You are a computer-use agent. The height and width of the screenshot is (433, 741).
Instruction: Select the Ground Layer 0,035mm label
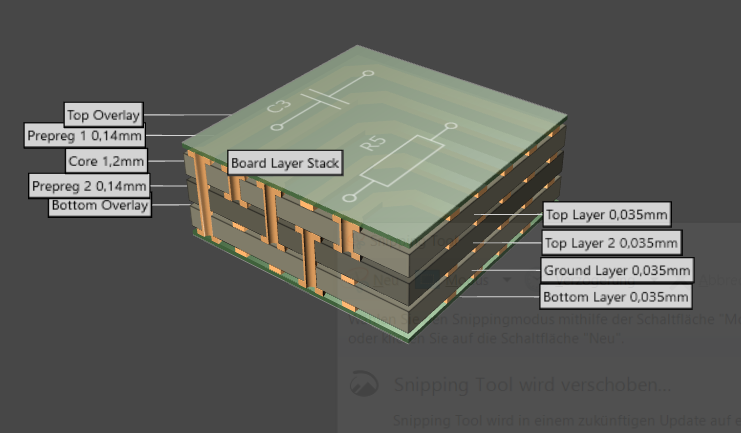617,270
